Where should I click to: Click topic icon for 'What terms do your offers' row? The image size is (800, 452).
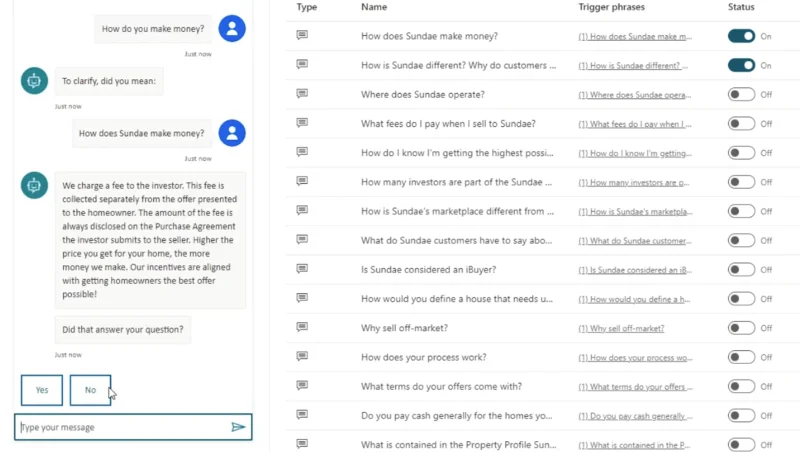click(302, 385)
